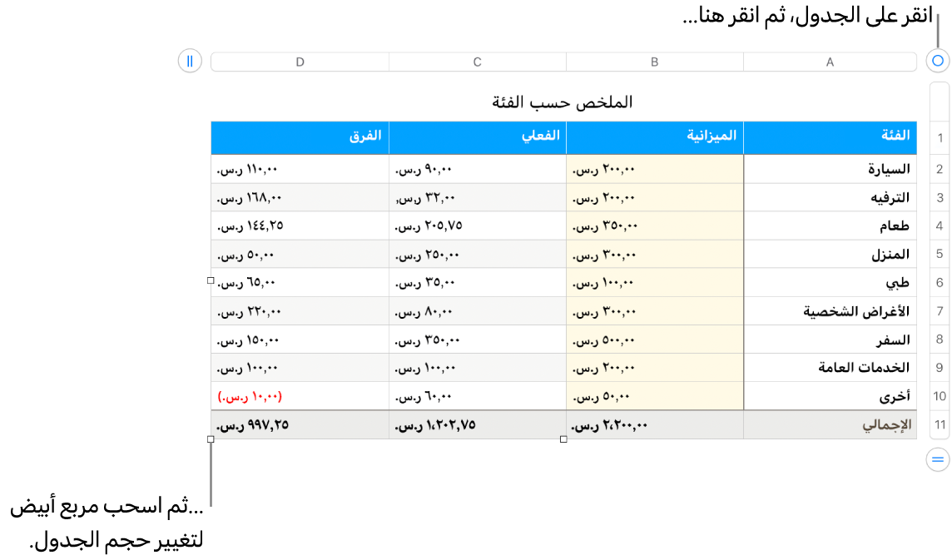
Task: Click the table select circle handle
Action: point(938,61)
